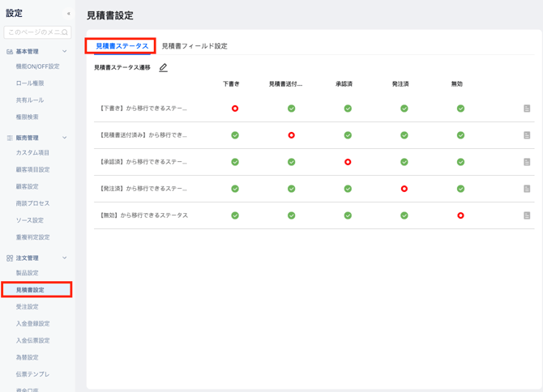Click 【無効】から移行できるステータス row label
This screenshot has height=392, width=543.
[x=143, y=215]
